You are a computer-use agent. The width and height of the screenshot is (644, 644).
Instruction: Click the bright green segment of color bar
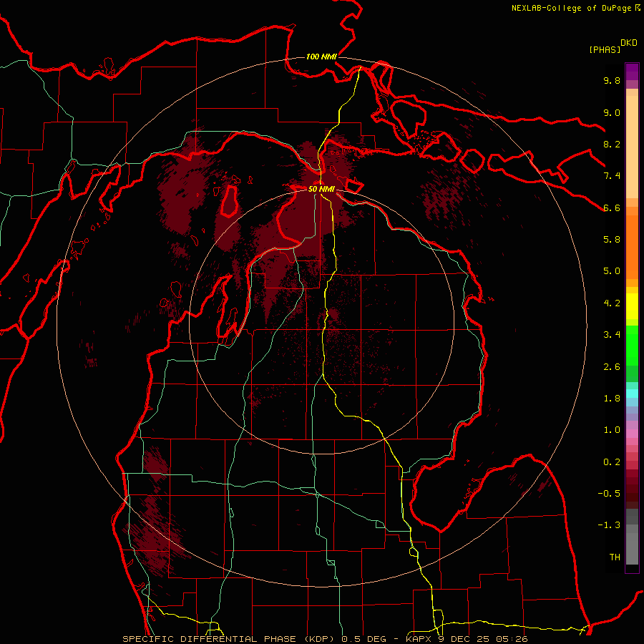[632, 345]
